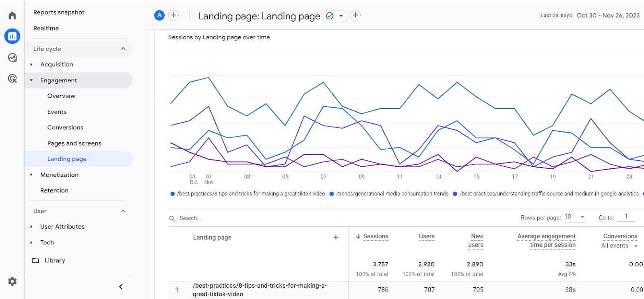Open the Explore icon in sidebar

click(12, 57)
